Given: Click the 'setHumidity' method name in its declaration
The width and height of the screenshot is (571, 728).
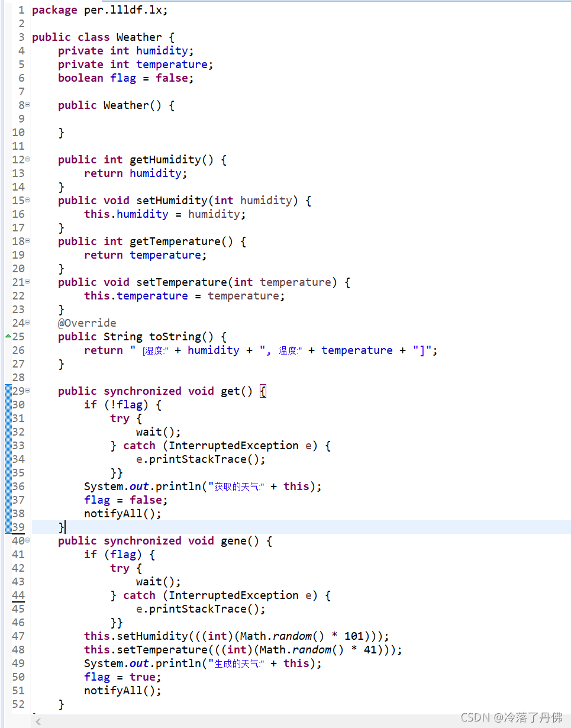Looking at the screenshot, I should (172, 201).
